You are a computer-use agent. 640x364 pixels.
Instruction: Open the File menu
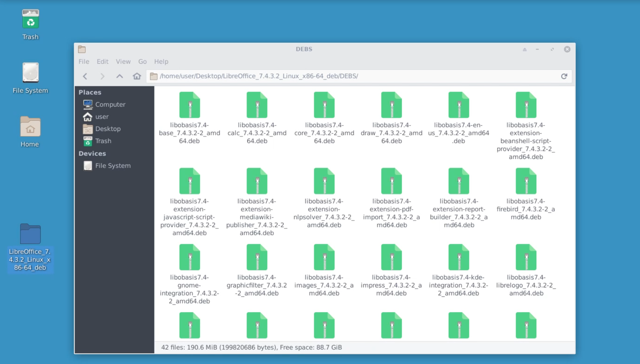tap(84, 62)
